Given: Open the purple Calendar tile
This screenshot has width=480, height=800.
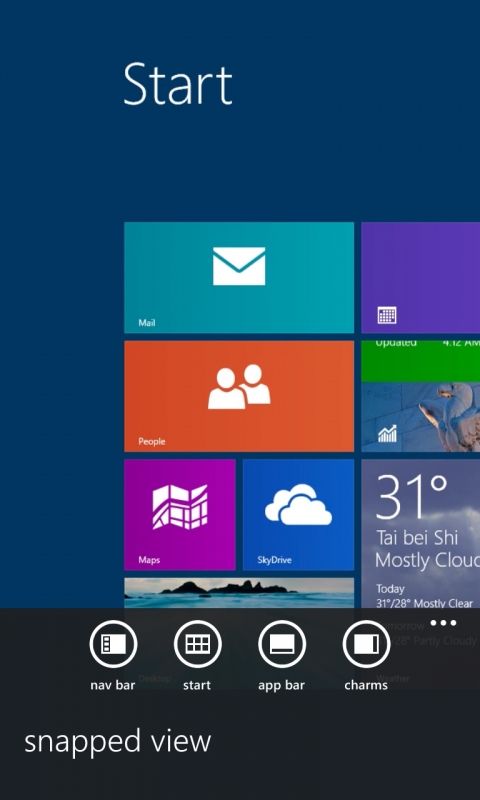Looking at the screenshot, I should coord(421,278).
